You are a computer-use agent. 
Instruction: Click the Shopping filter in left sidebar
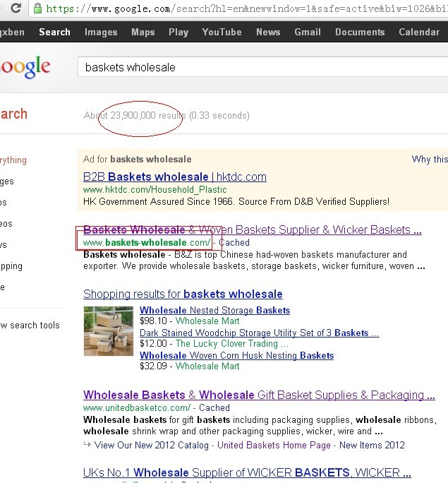click(11, 266)
